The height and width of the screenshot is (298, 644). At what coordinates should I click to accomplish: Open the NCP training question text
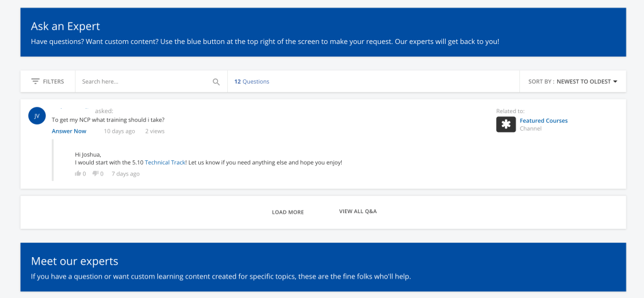pos(108,120)
